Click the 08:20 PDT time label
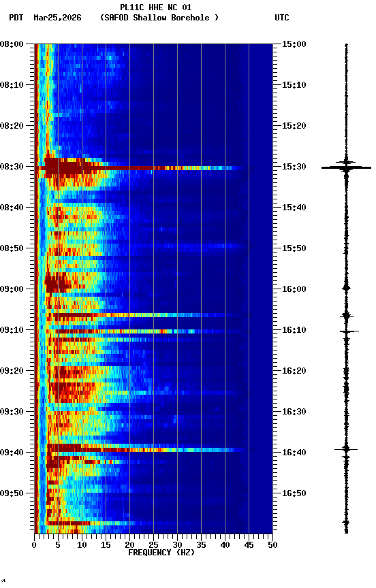Image resolution: width=376 pixels, height=588 pixels. (12, 126)
